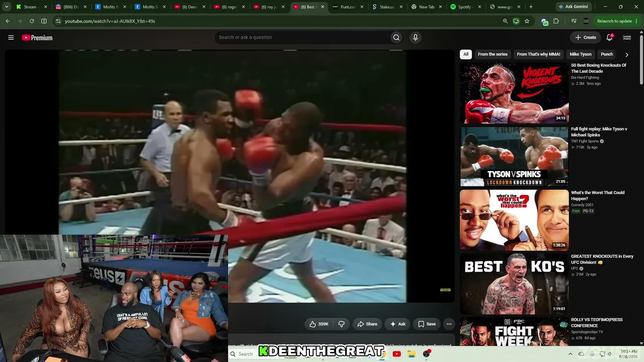The width and height of the screenshot is (644, 362).
Task: Select the 'Mike Tyson' chip
Action: pos(580,54)
